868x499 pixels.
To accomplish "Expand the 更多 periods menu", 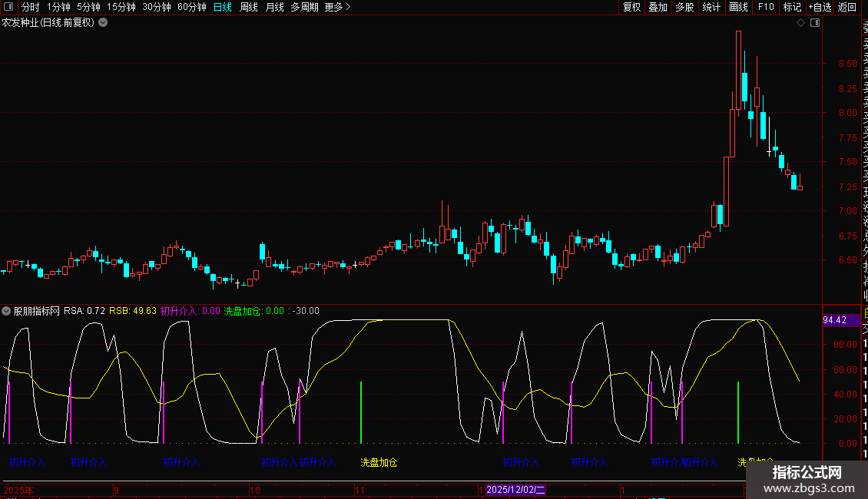I will 337,7.
